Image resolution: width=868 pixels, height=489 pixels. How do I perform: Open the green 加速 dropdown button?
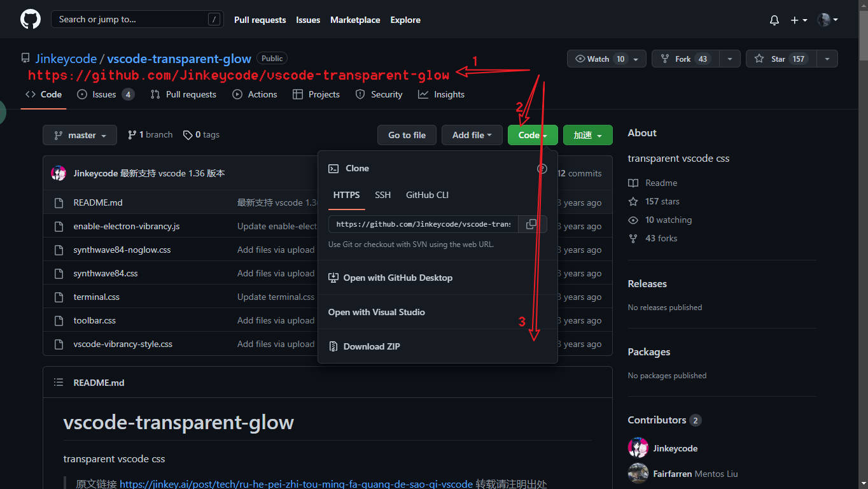(x=588, y=135)
